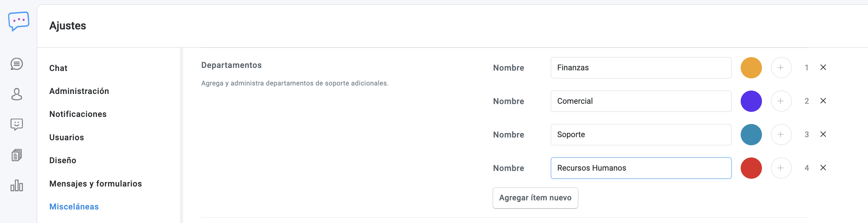Viewport: 868px width, 223px height.
Task: Open the conversations chat icon in sidebar
Action: click(x=17, y=64)
